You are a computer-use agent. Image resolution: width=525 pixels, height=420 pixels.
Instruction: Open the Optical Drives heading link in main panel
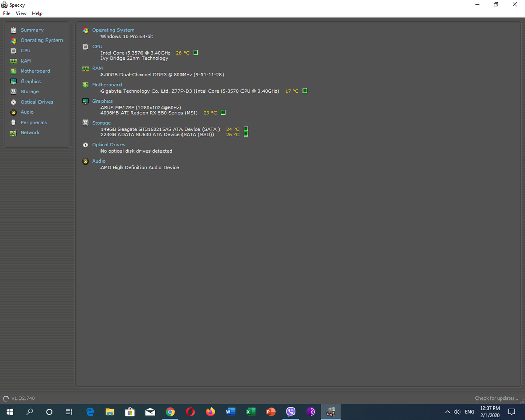click(109, 145)
